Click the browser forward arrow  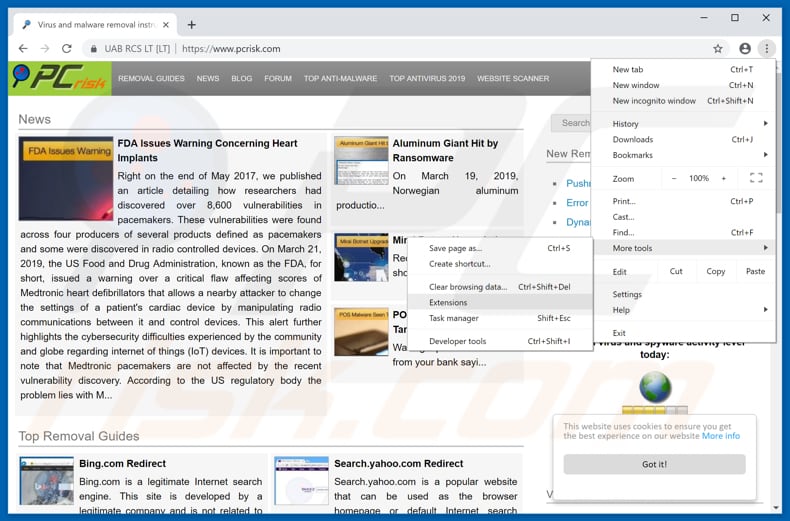pos(45,48)
